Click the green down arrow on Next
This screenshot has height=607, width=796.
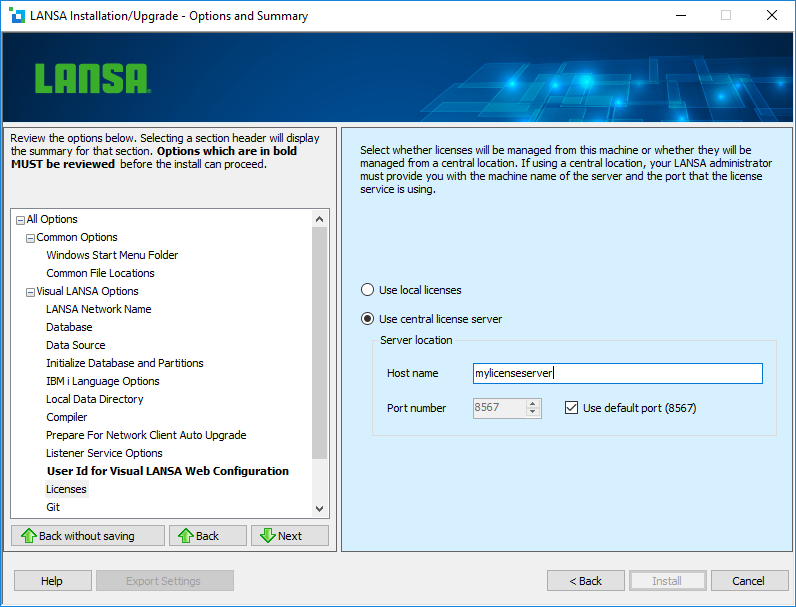pos(268,535)
